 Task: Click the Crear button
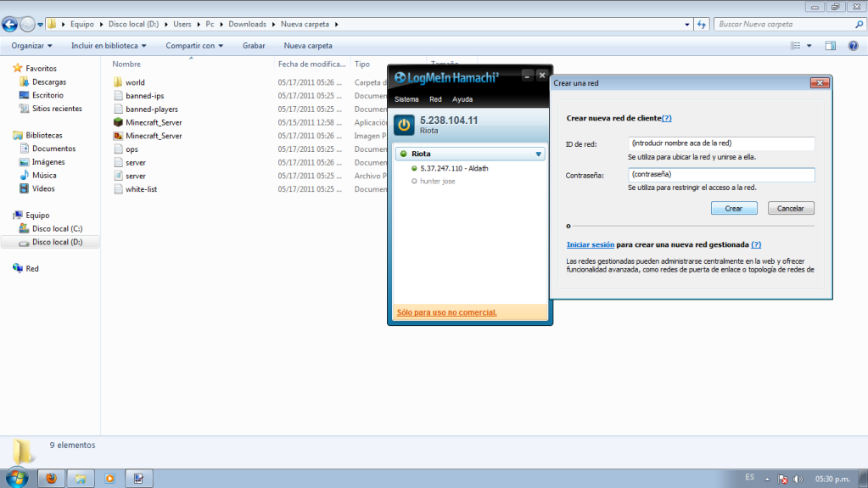pos(733,208)
